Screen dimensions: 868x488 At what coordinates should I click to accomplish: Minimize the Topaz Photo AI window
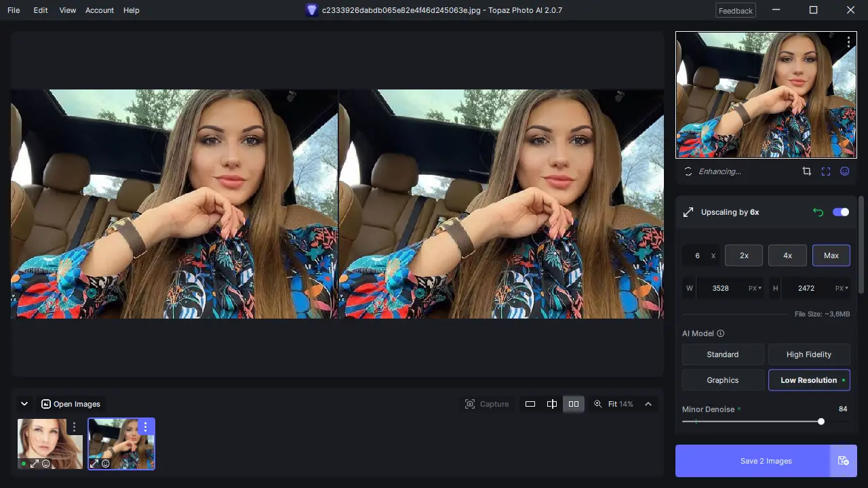(777, 10)
